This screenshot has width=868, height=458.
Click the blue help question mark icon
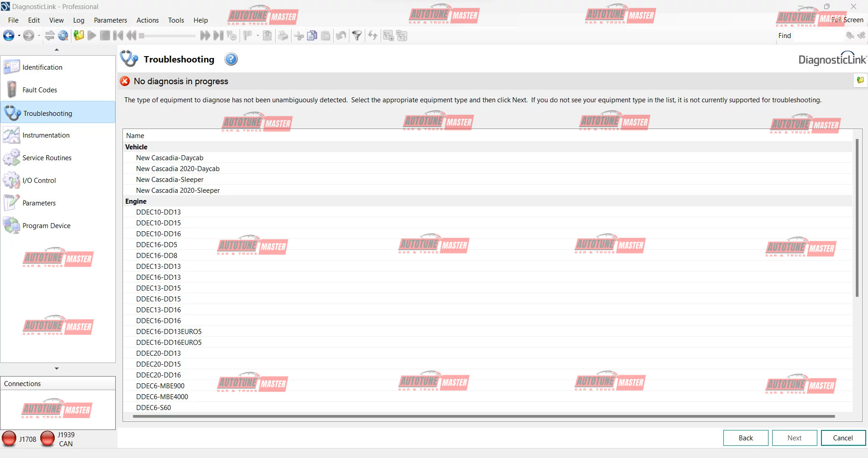[x=231, y=59]
